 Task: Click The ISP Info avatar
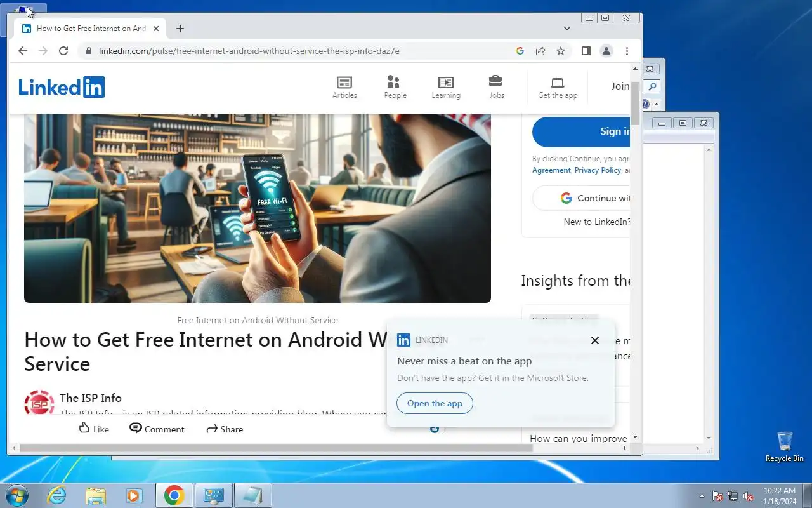39,403
